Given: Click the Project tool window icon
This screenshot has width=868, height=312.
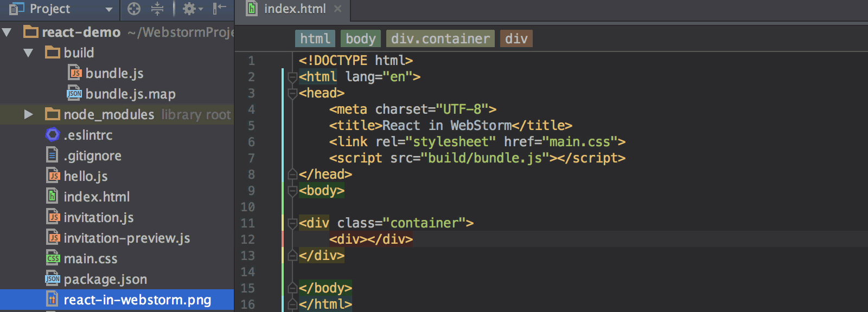Looking at the screenshot, I should pyautogui.click(x=17, y=9).
